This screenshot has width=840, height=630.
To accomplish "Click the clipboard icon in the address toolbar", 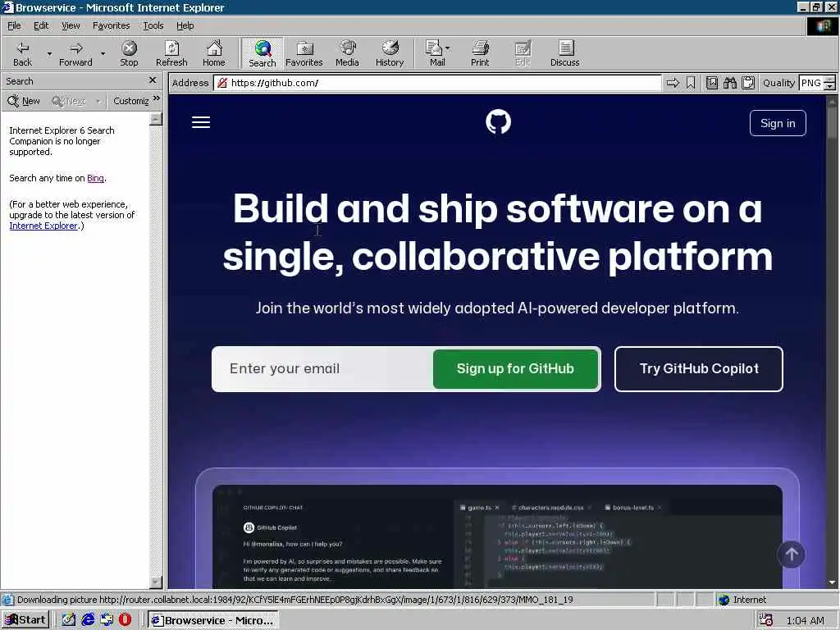I will coord(748,83).
